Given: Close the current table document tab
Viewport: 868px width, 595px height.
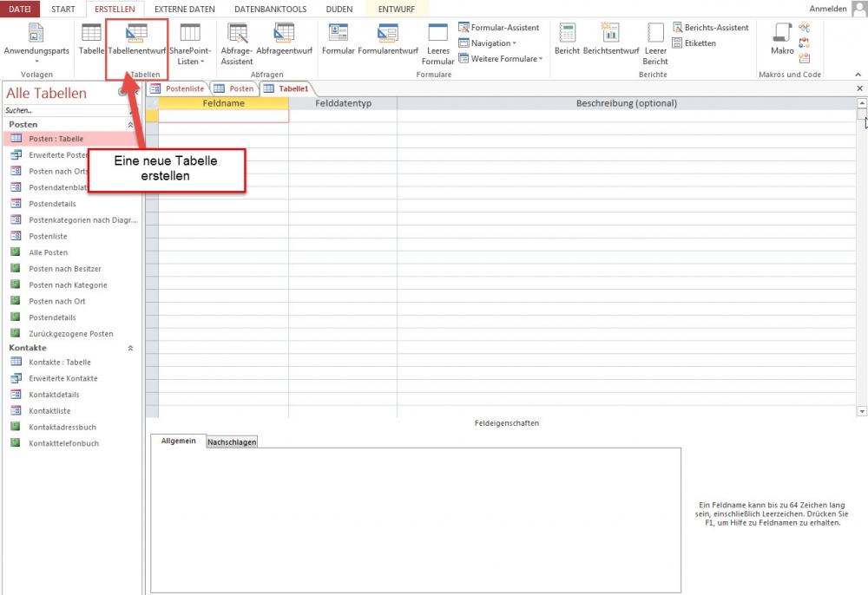Looking at the screenshot, I should [859, 88].
